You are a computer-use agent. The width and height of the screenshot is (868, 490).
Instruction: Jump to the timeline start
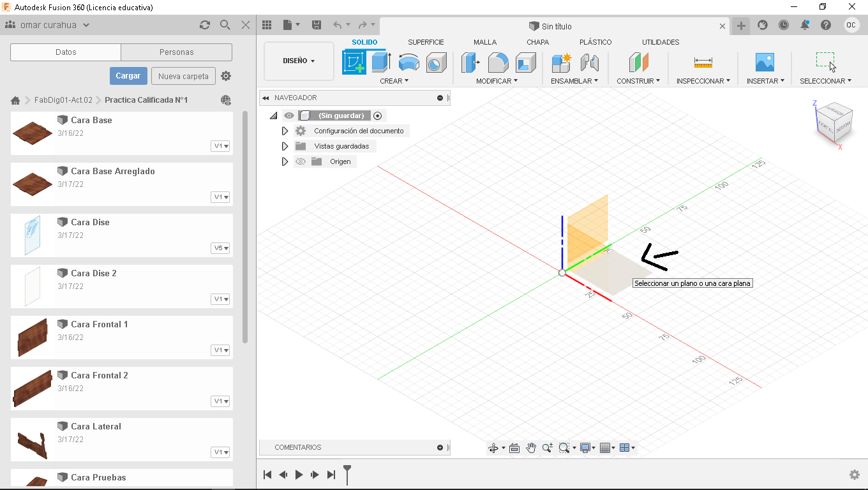coord(267,475)
